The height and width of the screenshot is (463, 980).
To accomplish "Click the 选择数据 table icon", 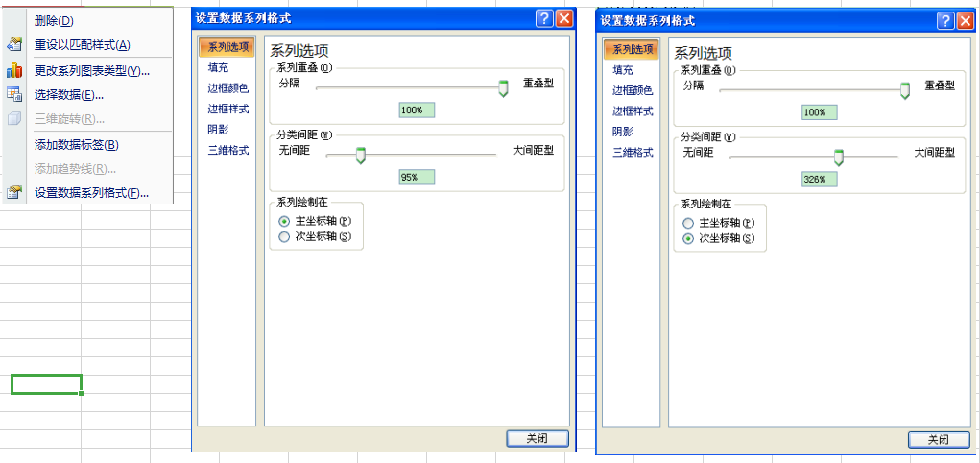I will click(x=13, y=95).
